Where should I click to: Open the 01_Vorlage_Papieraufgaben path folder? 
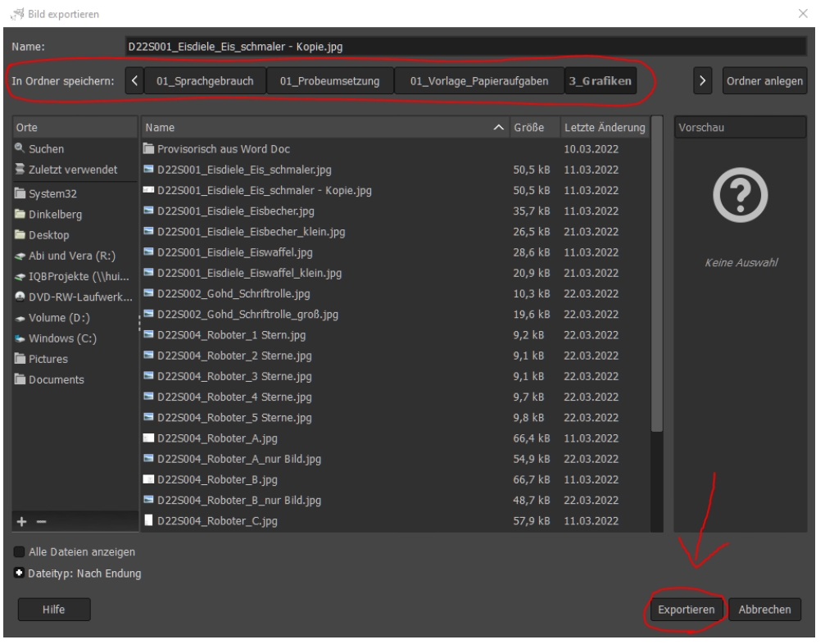point(478,80)
